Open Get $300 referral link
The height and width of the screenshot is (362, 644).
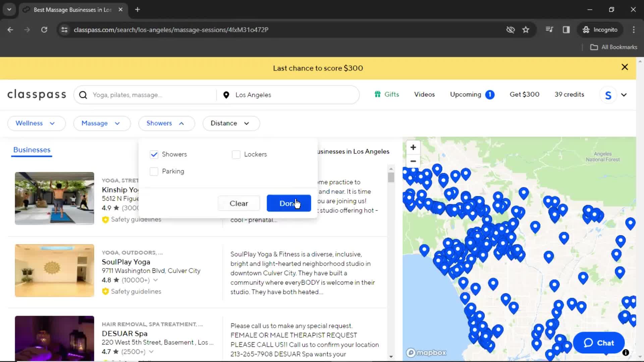click(x=525, y=95)
